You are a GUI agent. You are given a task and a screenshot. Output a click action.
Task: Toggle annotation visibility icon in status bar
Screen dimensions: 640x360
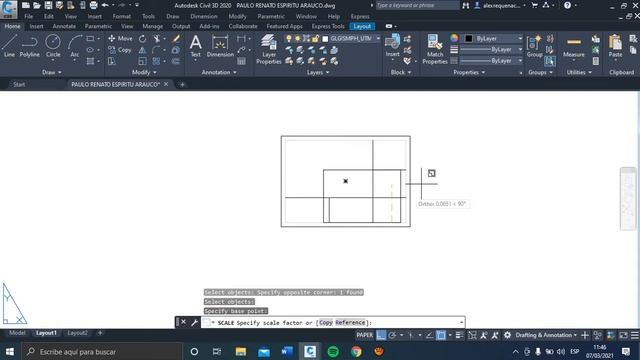(484, 335)
